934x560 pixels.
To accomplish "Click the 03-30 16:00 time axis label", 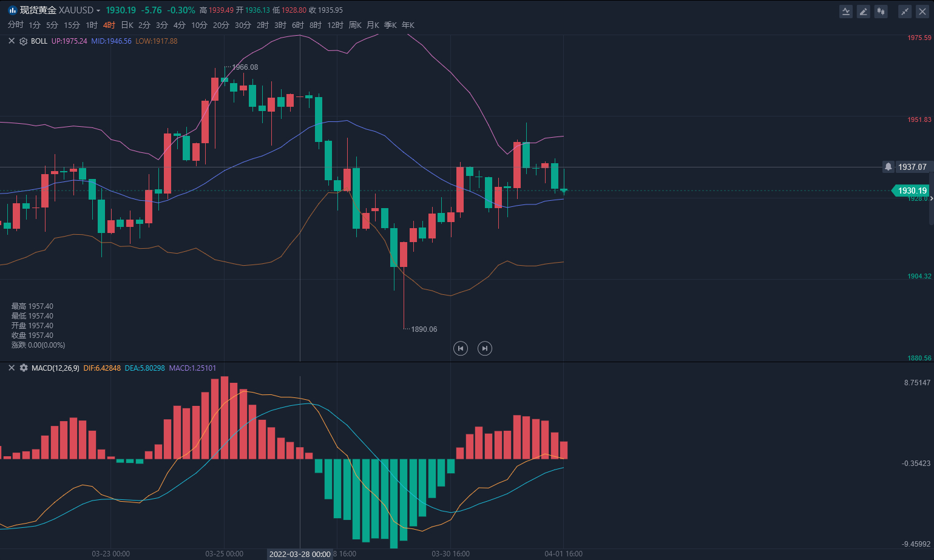I will coord(450,554).
